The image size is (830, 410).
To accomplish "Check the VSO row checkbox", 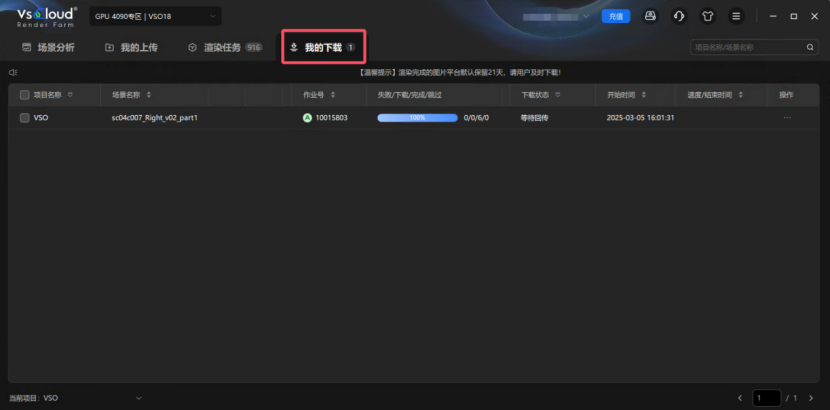I will (x=24, y=117).
